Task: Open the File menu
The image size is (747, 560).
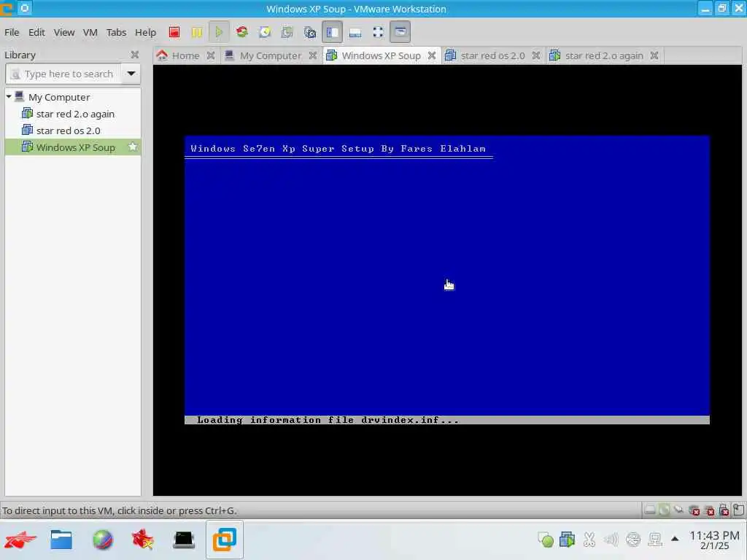Action: pyautogui.click(x=12, y=32)
